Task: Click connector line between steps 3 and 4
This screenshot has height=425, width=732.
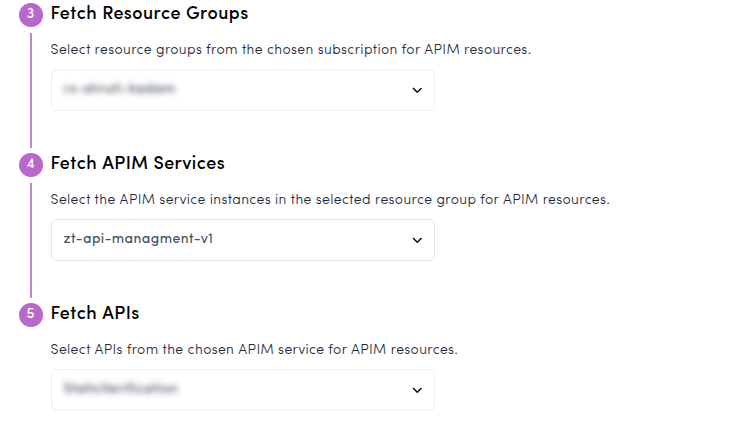Action: click(31, 88)
